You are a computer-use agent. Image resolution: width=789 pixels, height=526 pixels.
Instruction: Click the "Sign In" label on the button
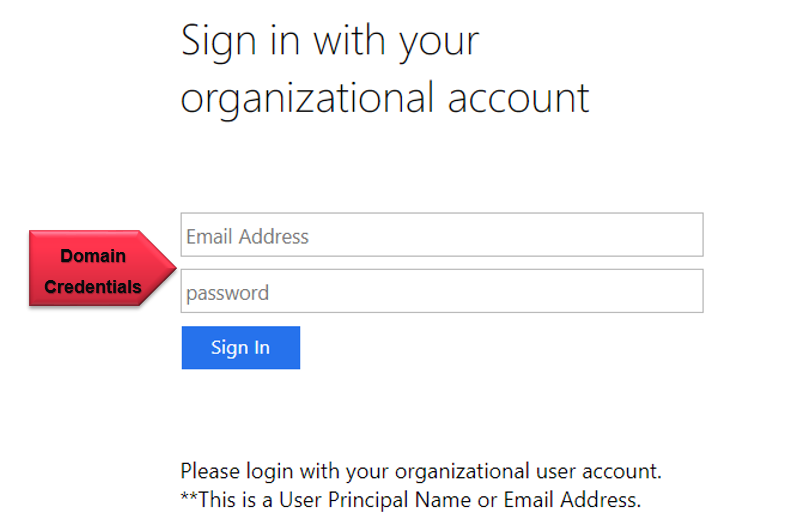[240, 348]
